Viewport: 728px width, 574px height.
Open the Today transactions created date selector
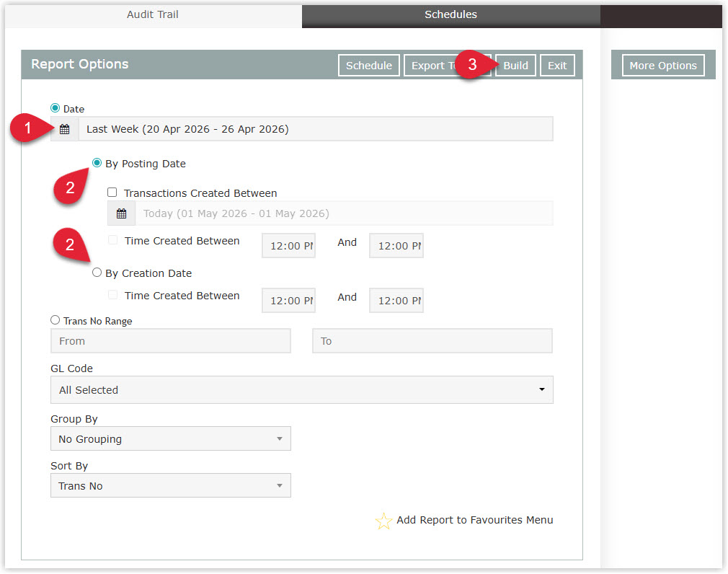click(344, 213)
